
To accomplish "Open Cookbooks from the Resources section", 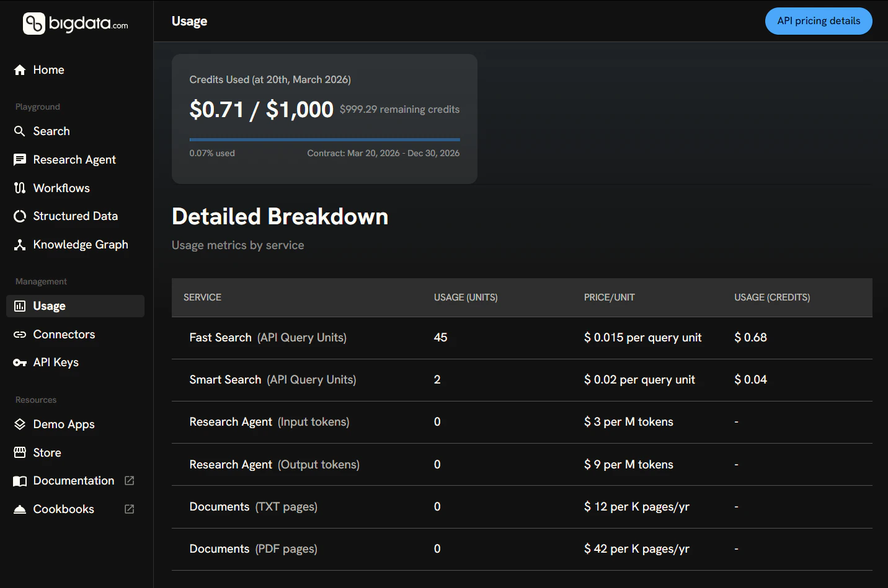I will [x=63, y=509].
